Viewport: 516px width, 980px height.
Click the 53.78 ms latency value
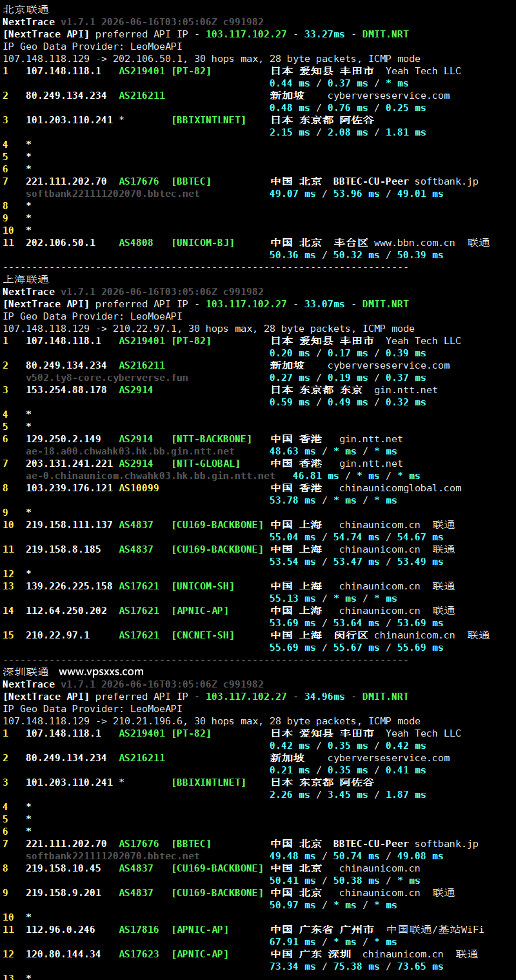[293, 500]
